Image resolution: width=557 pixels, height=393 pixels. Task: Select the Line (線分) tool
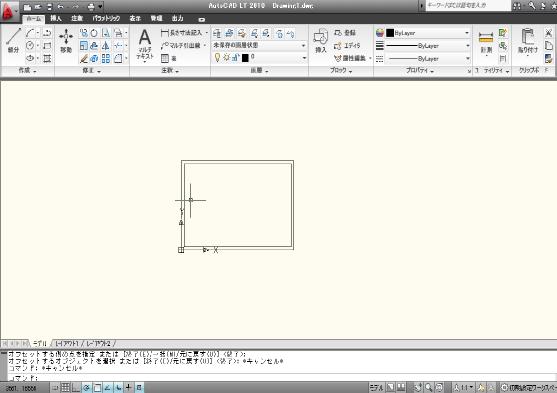(x=13, y=41)
